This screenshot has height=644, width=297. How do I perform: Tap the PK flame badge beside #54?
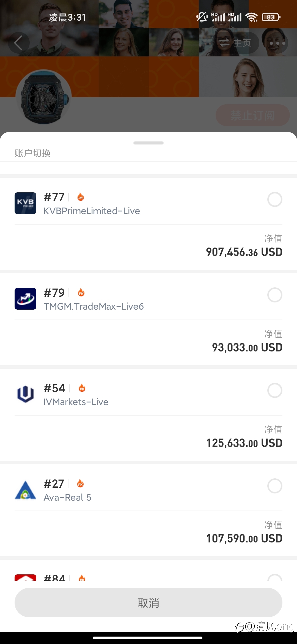click(x=82, y=388)
